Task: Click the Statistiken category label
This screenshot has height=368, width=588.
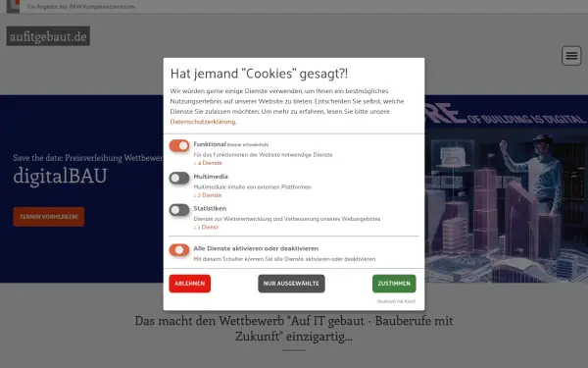Action: 210,208
